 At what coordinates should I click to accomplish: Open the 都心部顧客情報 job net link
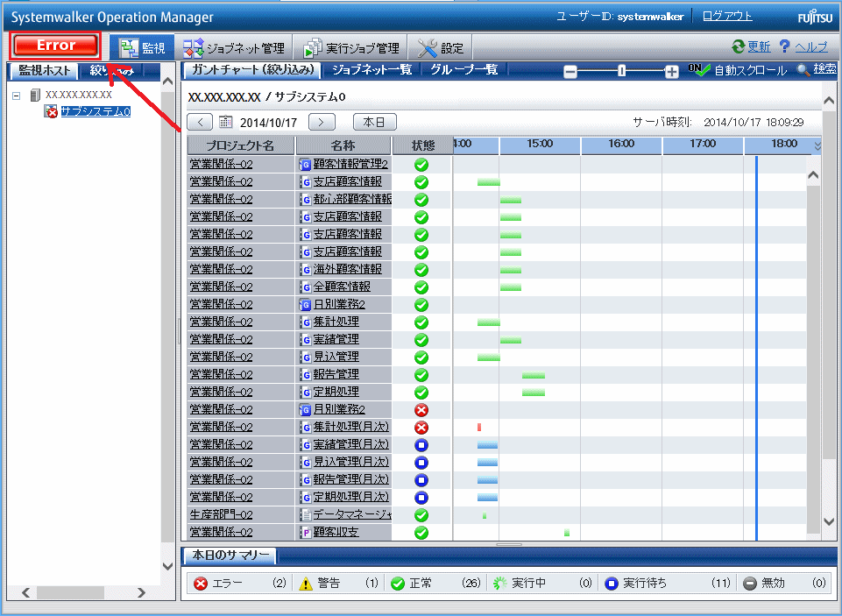pos(352,199)
